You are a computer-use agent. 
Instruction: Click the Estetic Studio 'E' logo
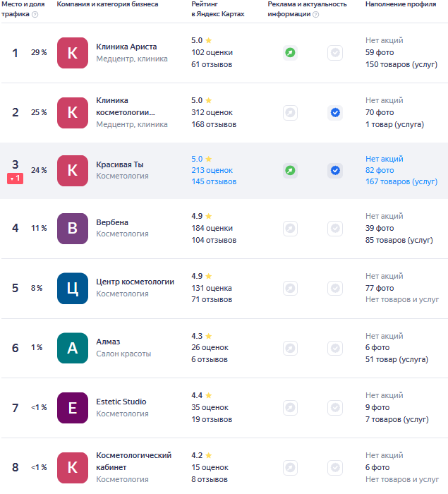(x=73, y=408)
